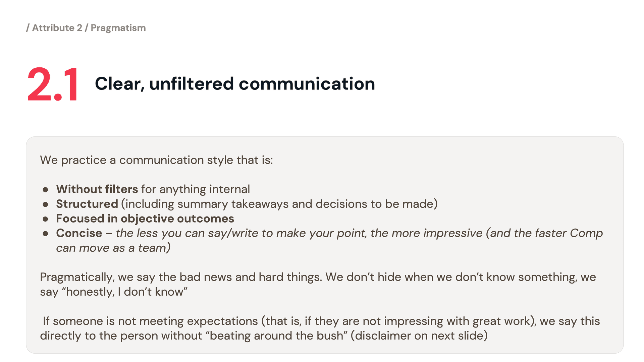The width and height of the screenshot is (644, 362).
Task: Click "Attribute 2" in the breadcrumb
Action: click(57, 28)
